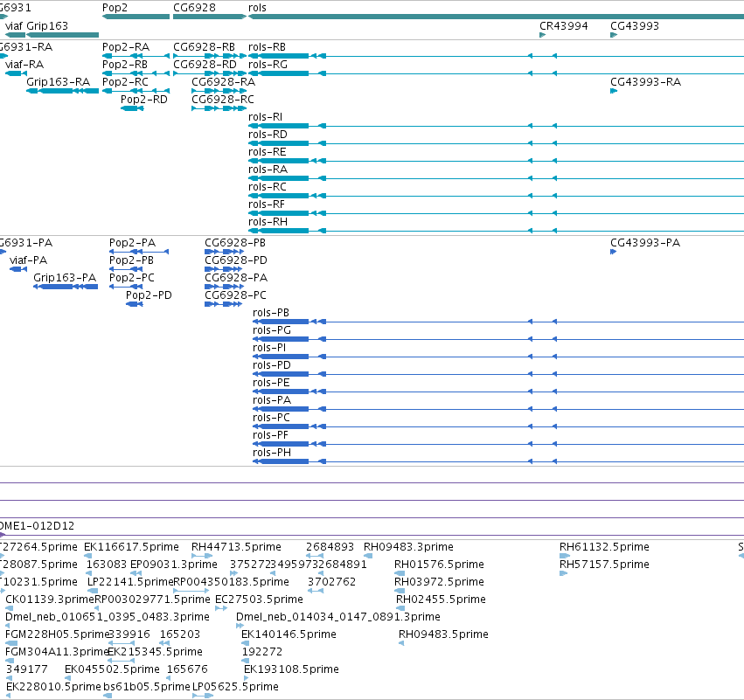The height and width of the screenshot is (700, 744).
Task: Select the 3702762 feature label
Action: (x=331, y=582)
